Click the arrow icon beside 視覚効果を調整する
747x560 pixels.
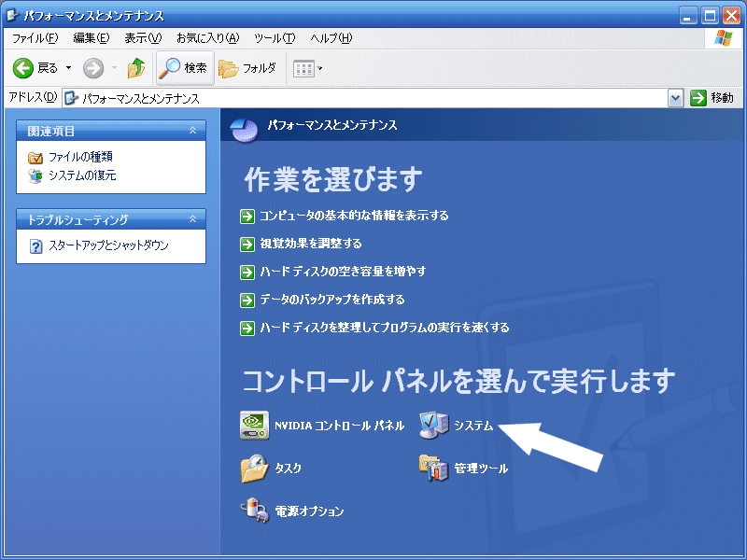pyautogui.click(x=247, y=245)
